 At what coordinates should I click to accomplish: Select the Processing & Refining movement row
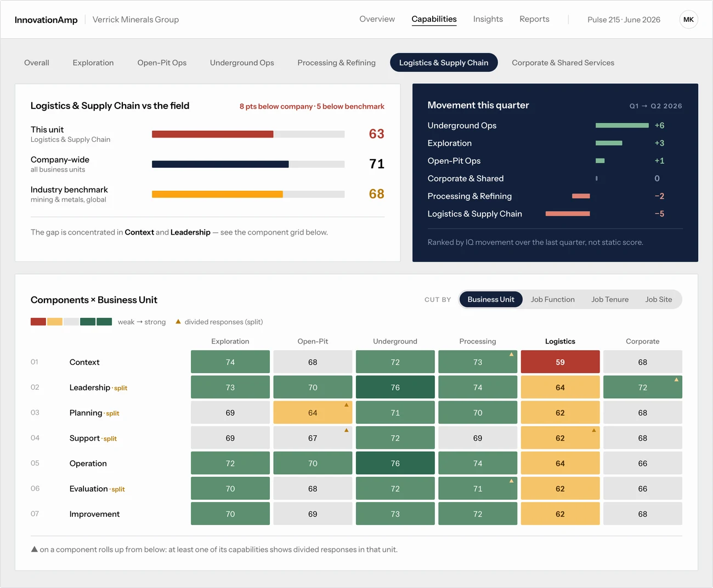point(555,196)
